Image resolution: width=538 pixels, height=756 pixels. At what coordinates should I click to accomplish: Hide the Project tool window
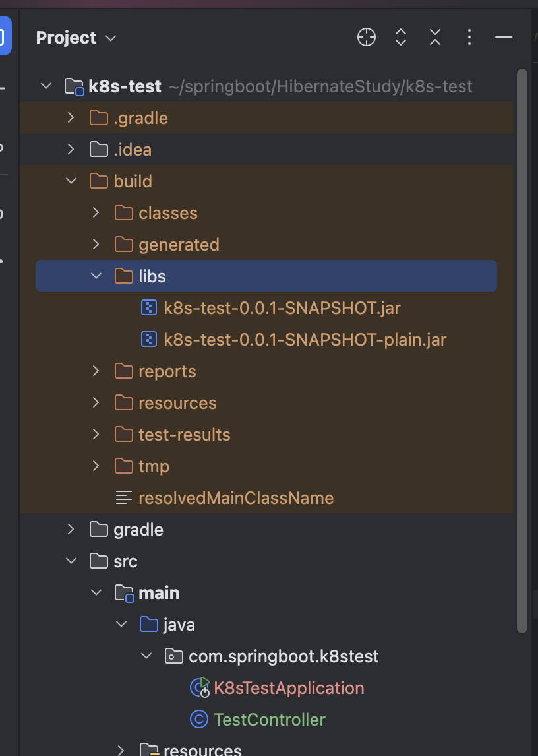pos(504,38)
